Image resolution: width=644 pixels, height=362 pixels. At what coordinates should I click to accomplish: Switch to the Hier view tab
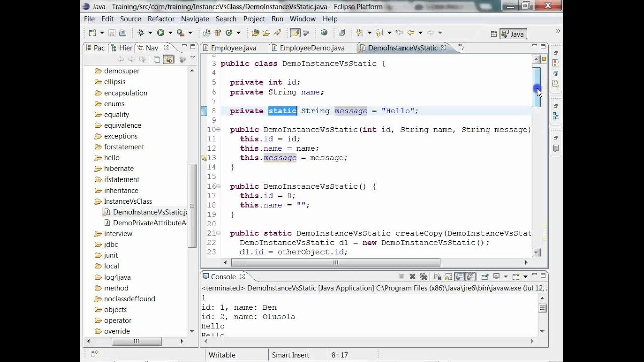pos(121,48)
